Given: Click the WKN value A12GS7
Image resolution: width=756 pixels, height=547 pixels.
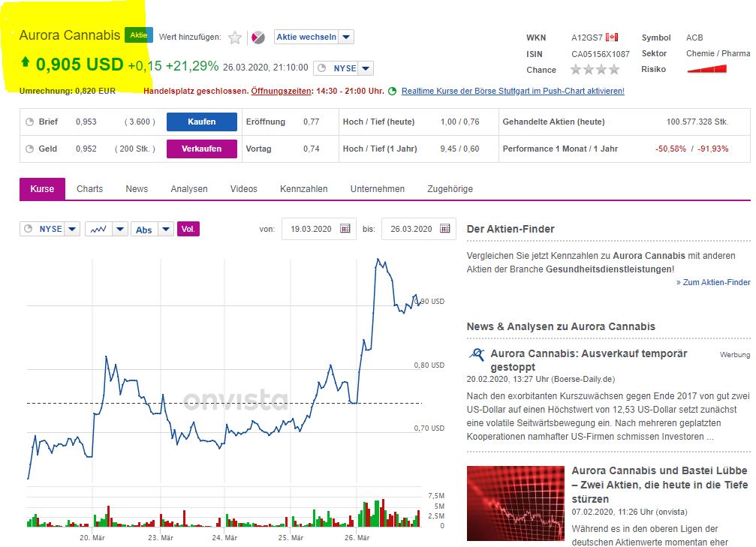Looking at the screenshot, I should tap(587, 38).
